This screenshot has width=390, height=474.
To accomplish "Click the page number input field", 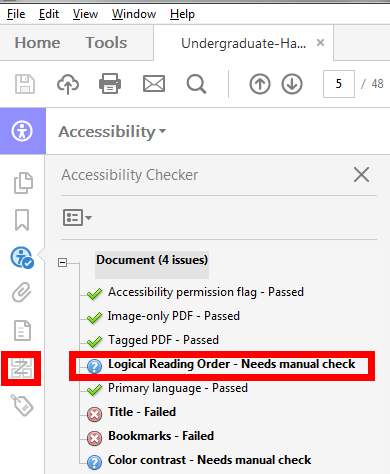I will [x=339, y=84].
